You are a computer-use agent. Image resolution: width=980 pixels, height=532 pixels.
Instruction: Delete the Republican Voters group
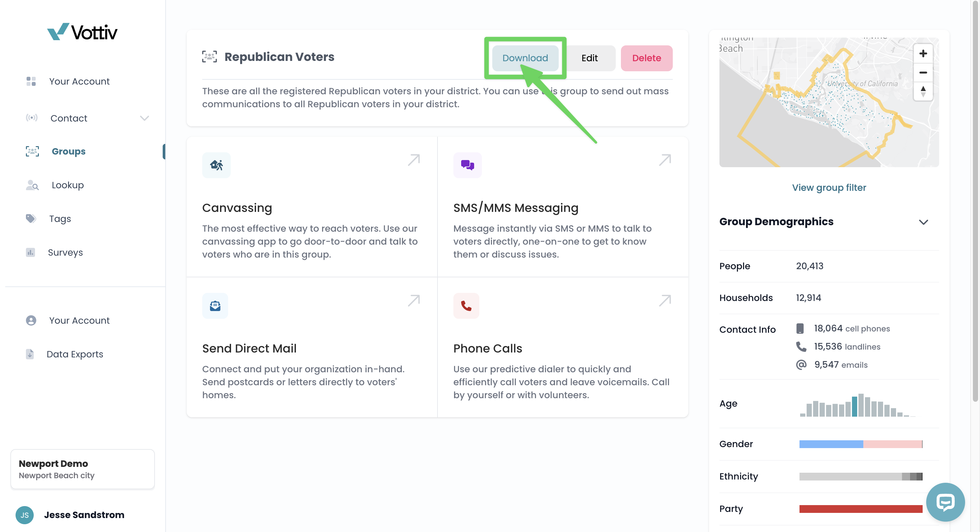[x=646, y=58]
